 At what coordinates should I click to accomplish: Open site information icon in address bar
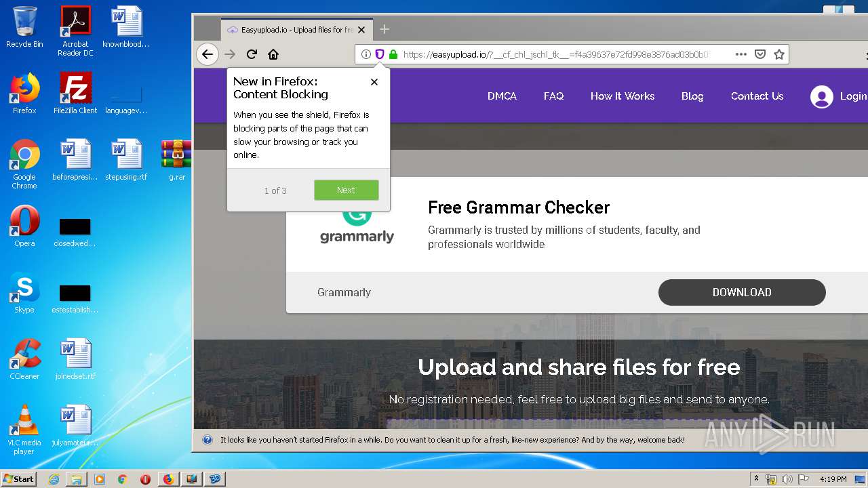pyautogui.click(x=366, y=54)
